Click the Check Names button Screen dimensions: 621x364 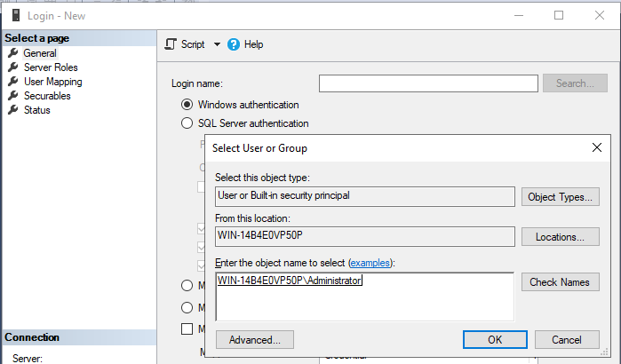[560, 281]
